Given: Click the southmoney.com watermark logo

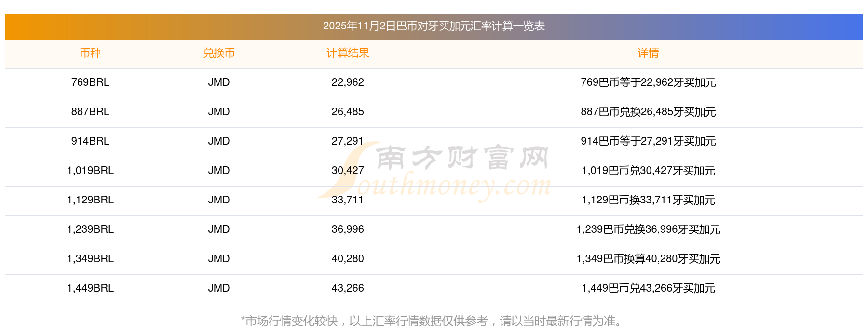Looking at the screenshot, I should coord(434,172).
